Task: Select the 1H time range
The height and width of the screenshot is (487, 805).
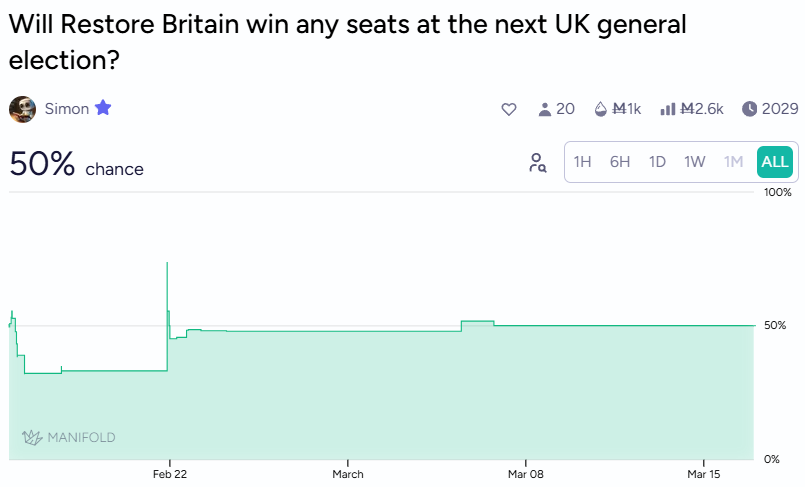Action: pos(583,162)
